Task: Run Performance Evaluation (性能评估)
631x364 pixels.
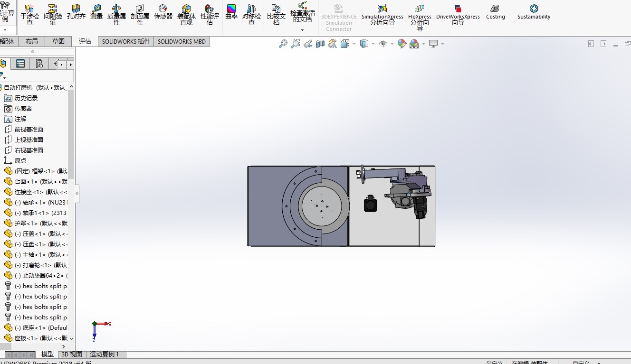Action: coord(210,15)
